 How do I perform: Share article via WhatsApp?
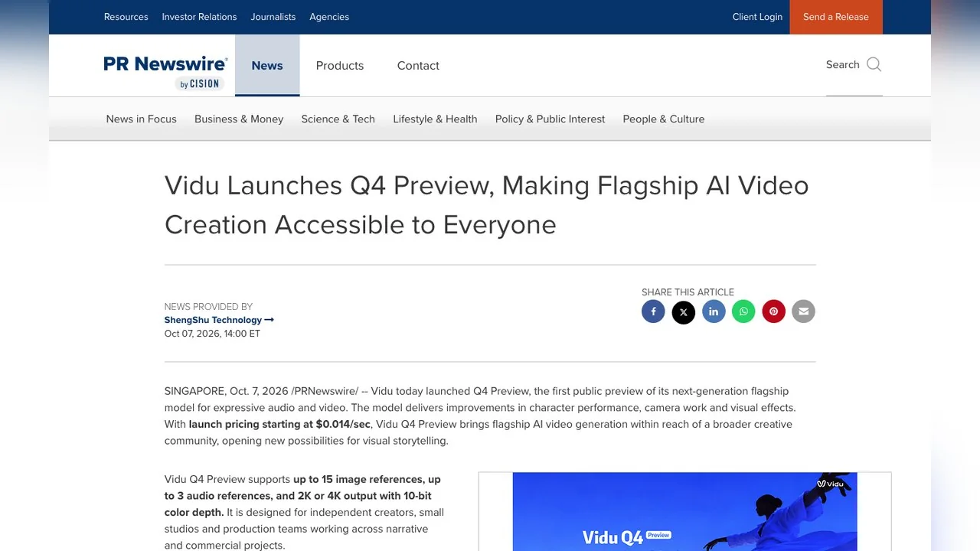(743, 311)
